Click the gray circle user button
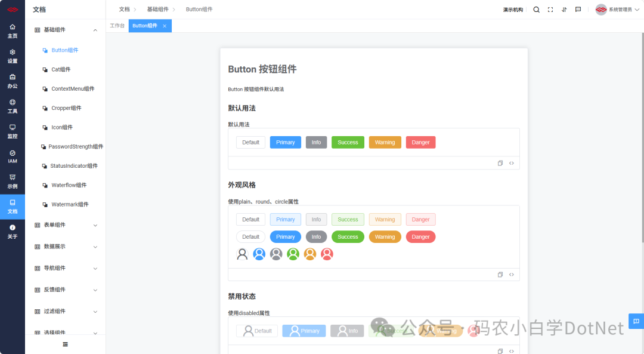This screenshot has width=644, height=354. point(276,254)
